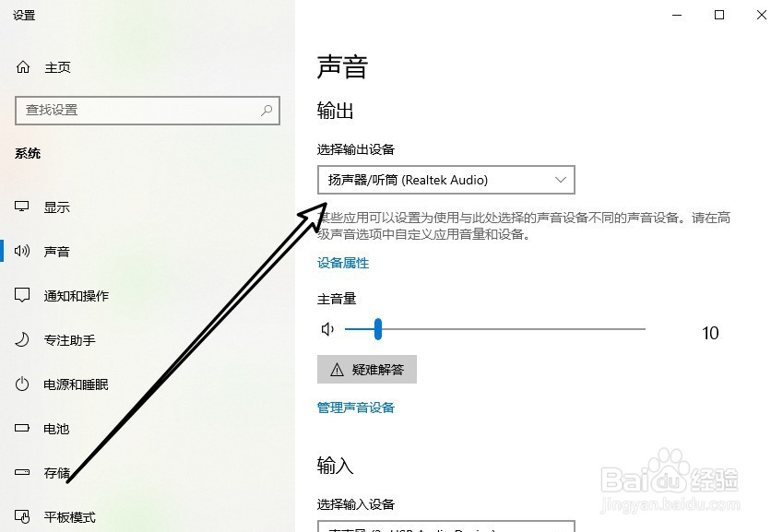Click the home icon beside 主页
The width and height of the screenshot is (783, 532).
pyautogui.click(x=23, y=67)
